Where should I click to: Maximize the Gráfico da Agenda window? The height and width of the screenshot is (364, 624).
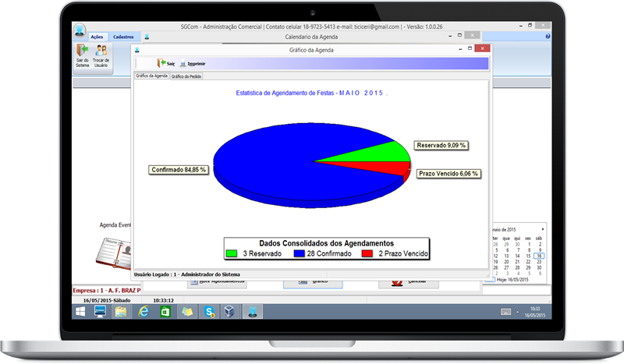pyautogui.click(x=470, y=48)
